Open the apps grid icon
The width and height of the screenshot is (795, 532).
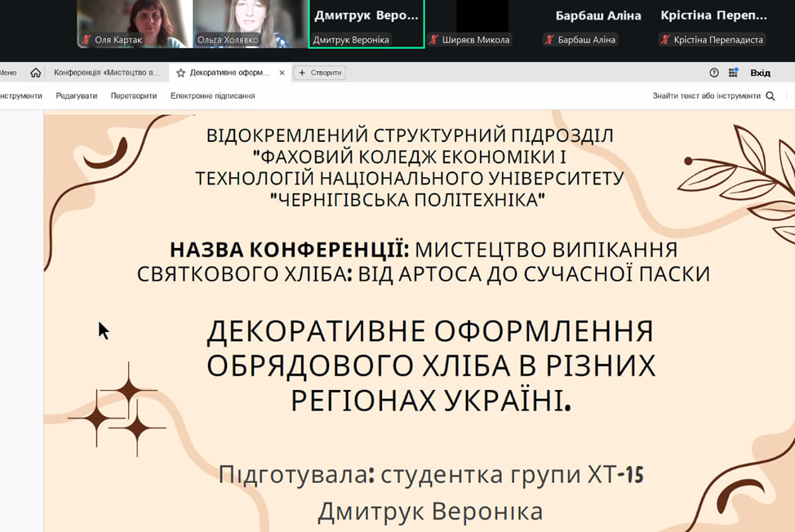[x=733, y=73]
